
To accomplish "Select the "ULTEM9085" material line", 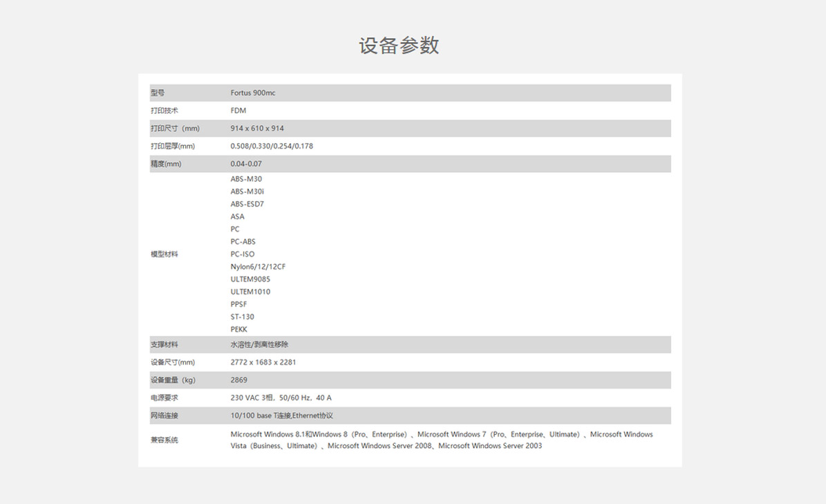I will tap(250, 279).
